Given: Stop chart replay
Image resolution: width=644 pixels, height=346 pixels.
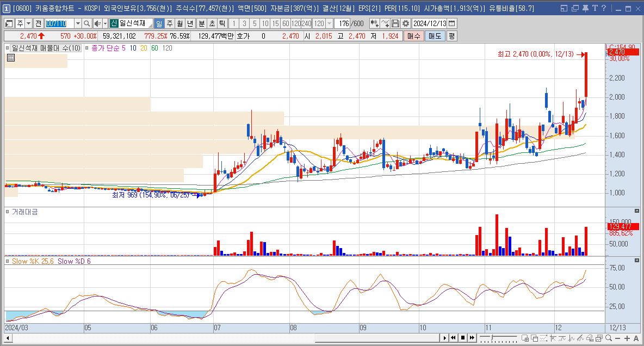Looking at the screenshot, I should (463, 338).
